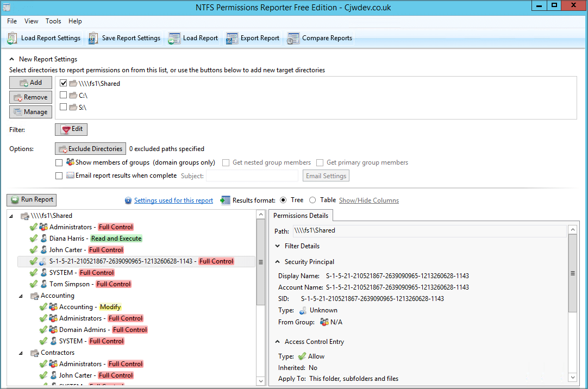Click the Show/Hide Columns link
The width and height of the screenshot is (588, 389).
point(369,200)
